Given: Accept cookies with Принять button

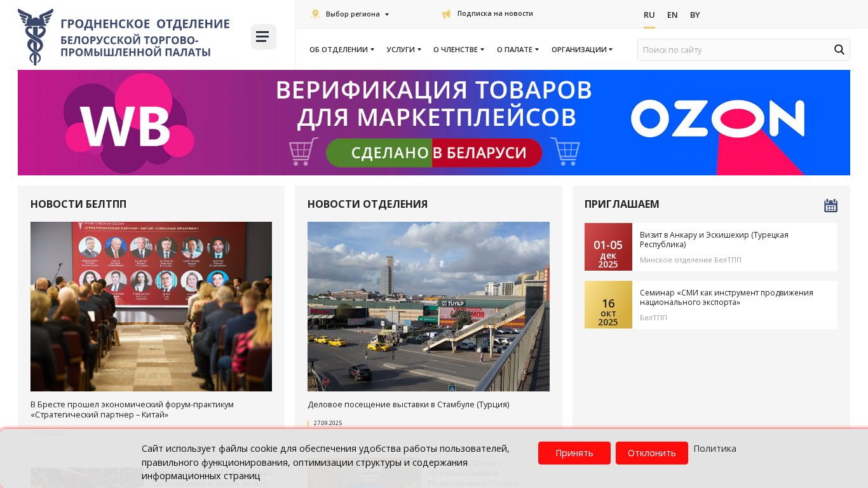Looking at the screenshot, I should pyautogui.click(x=574, y=453).
